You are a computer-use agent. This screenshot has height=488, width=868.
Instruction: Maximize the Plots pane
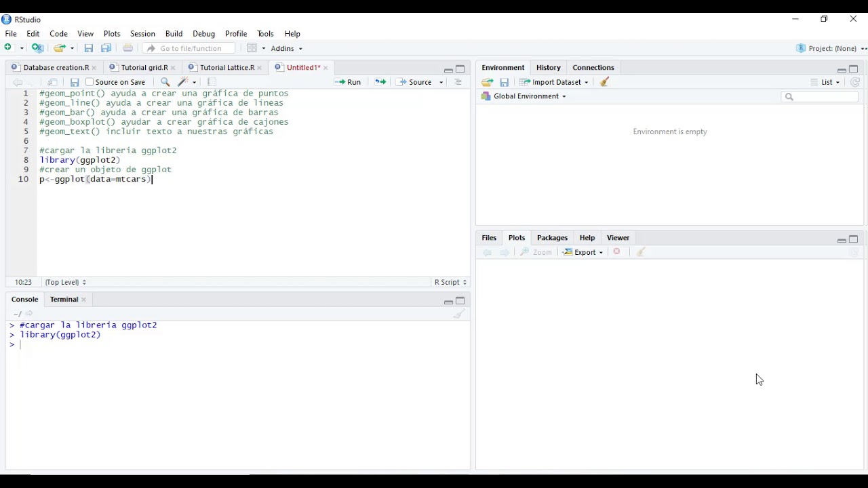(x=854, y=239)
